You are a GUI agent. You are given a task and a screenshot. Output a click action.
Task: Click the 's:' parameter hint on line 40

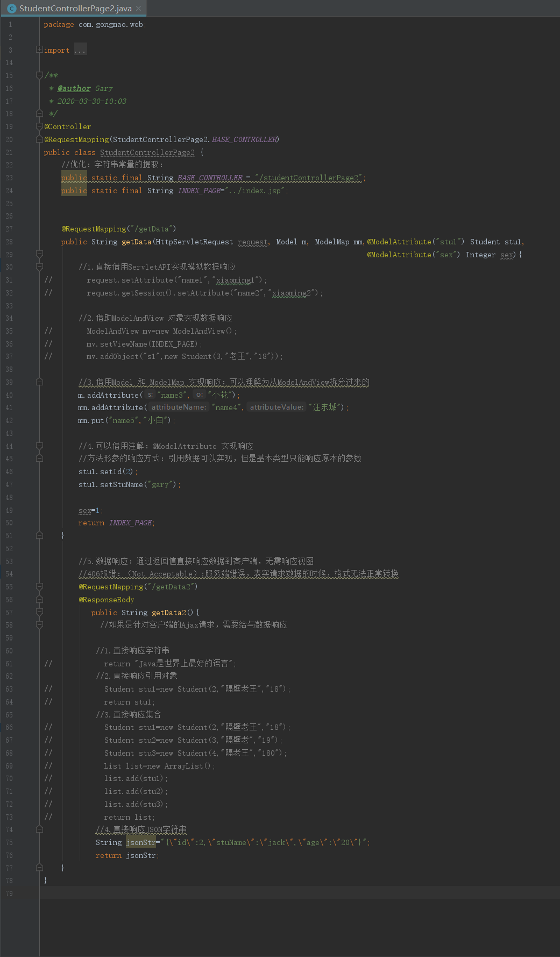click(150, 395)
